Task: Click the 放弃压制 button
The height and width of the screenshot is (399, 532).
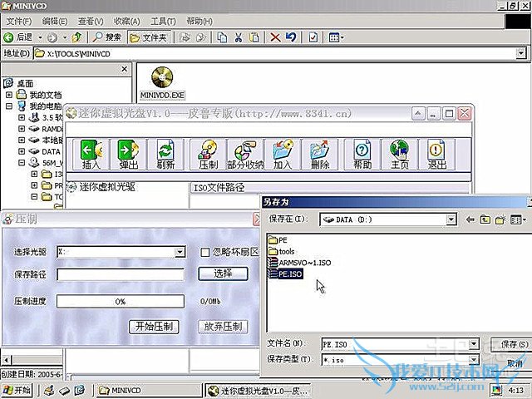Action: pyautogui.click(x=223, y=327)
